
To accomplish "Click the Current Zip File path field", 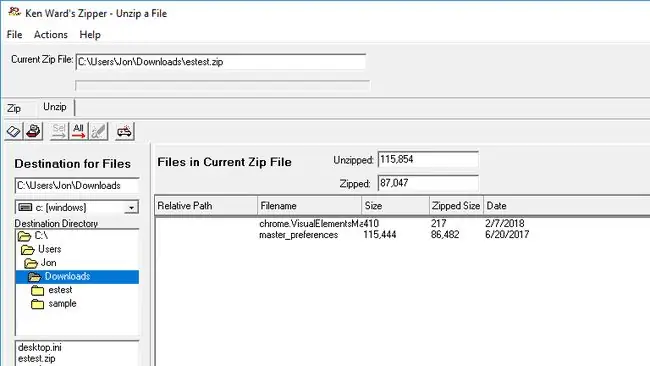I will [221, 62].
